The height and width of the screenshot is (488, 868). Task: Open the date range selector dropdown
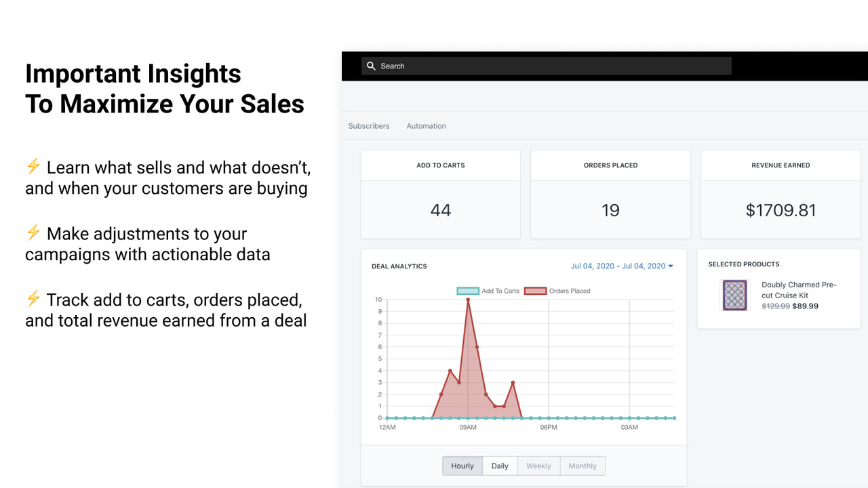coord(622,266)
